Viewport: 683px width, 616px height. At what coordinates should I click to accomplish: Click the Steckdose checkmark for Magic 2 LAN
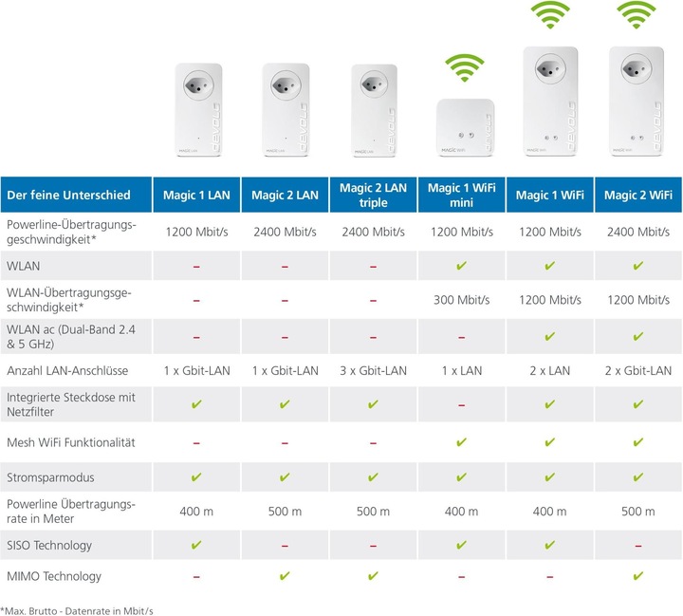click(x=285, y=404)
